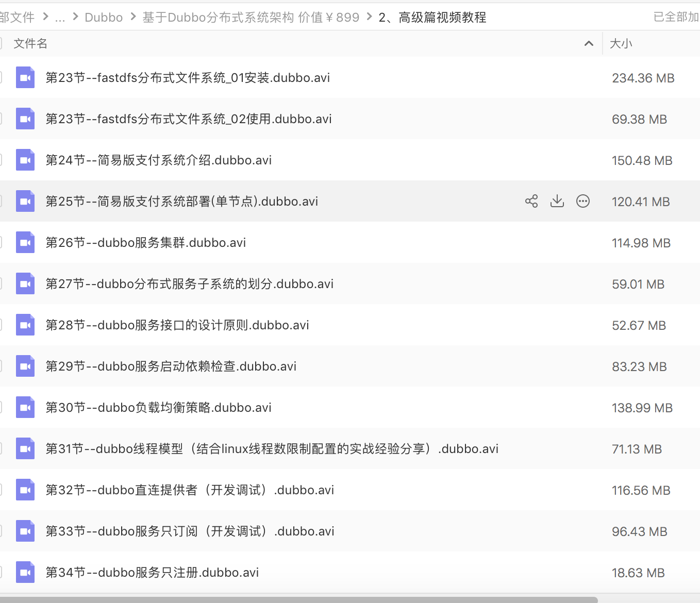Toggle the select-all checkbox beside 文件名

[x=1, y=44]
